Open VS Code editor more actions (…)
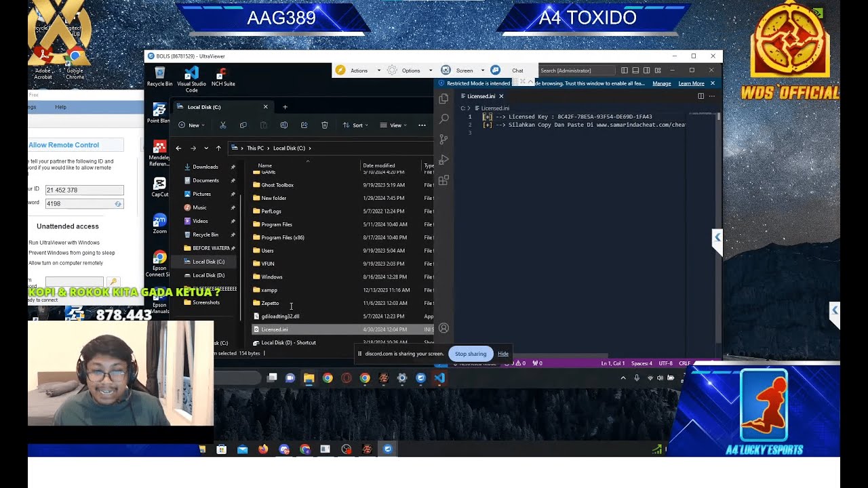The height and width of the screenshot is (488, 868). click(x=711, y=96)
